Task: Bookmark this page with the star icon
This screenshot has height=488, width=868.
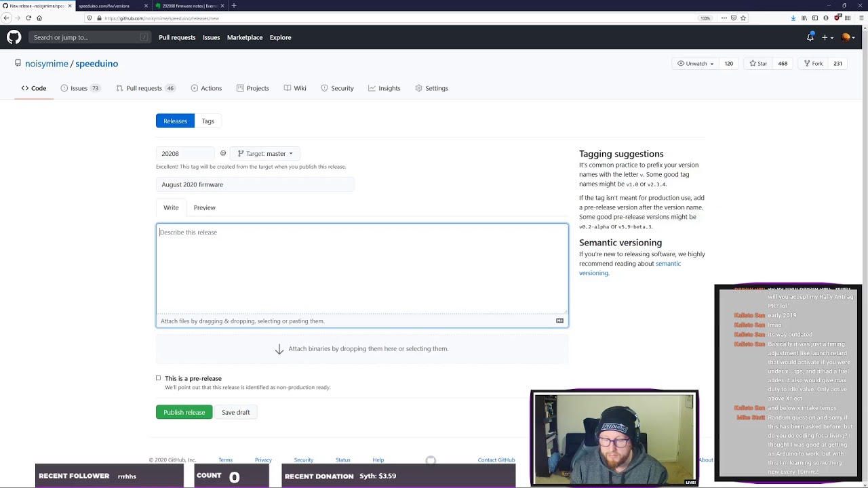Action: pyautogui.click(x=743, y=18)
